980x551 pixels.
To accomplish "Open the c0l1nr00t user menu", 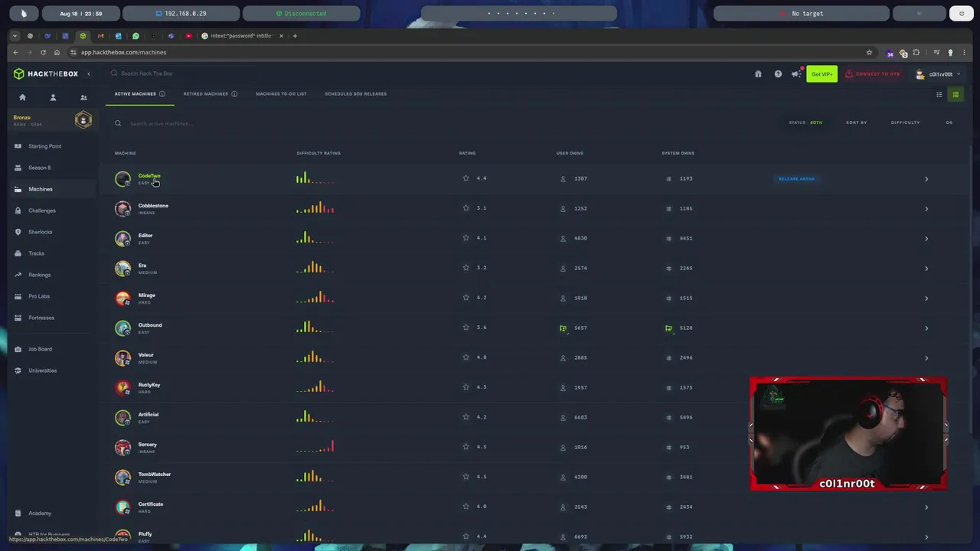I will point(939,73).
